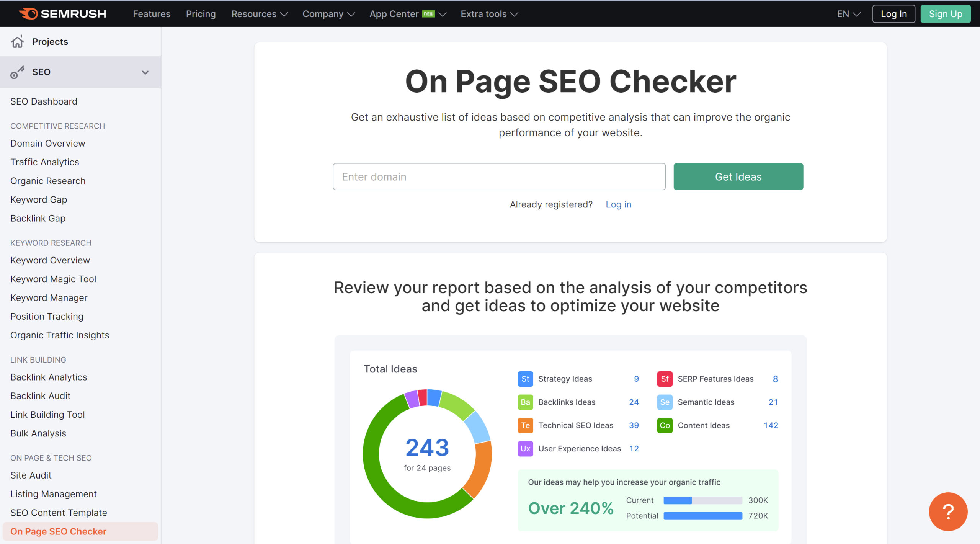The image size is (980, 544).
Task: Select Listing Management in the sidebar
Action: point(54,494)
